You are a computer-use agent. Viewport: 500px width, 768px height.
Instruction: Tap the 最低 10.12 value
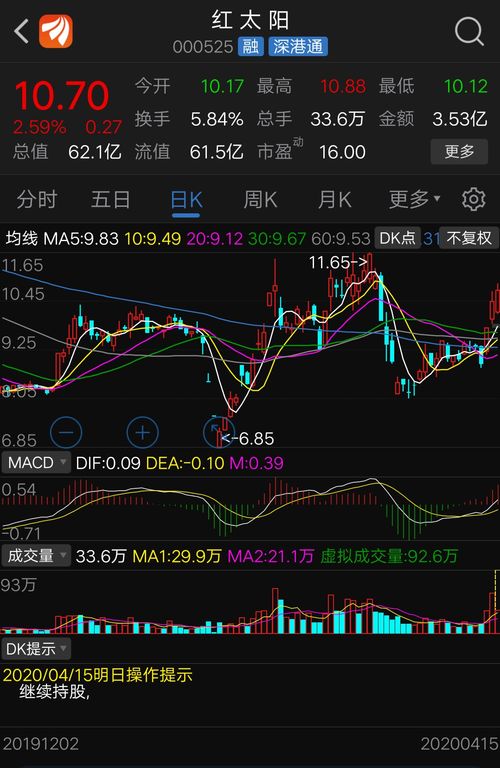pyautogui.click(x=466, y=87)
